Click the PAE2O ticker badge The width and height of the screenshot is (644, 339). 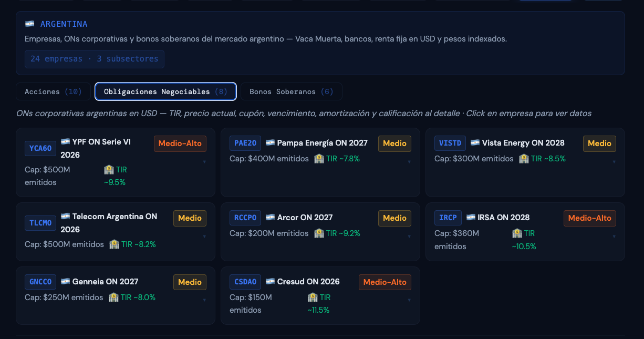click(245, 143)
